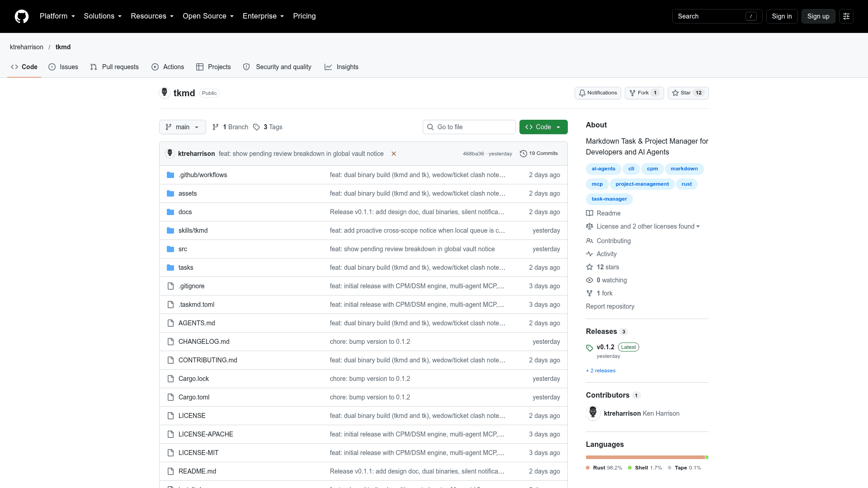Click the book icon beside Readme
The image size is (868, 488).
590,213
